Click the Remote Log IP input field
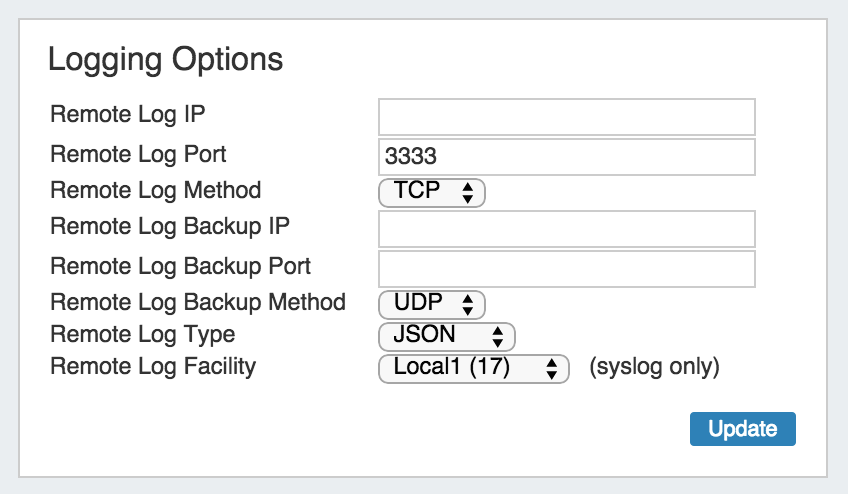 coord(566,117)
